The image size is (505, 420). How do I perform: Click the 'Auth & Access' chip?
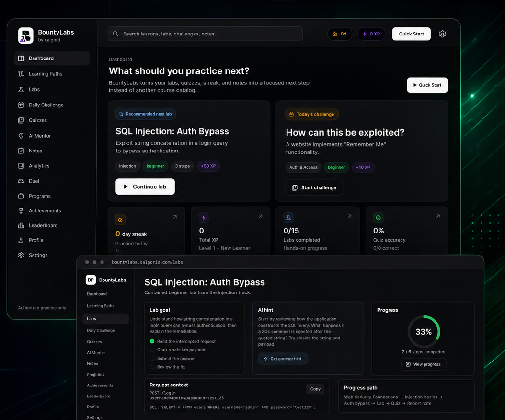(303, 167)
